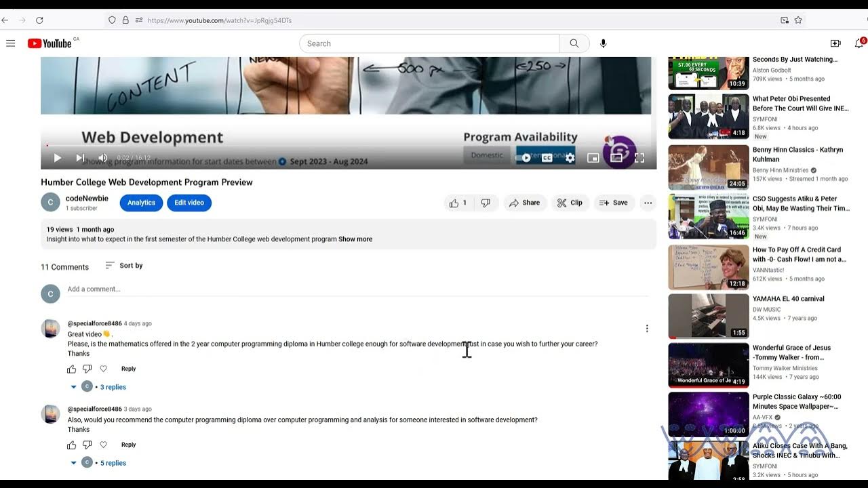The height and width of the screenshot is (488, 868).
Task: Click the Edit video button
Action: tap(189, 203)
